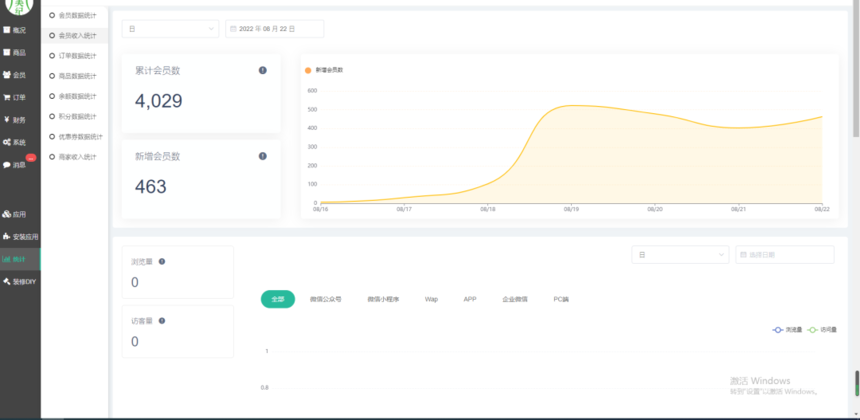Viewport: 860px width, 420px height.
Task: Click the 订单 cart icon in sidebar
Action: (x=7, y=98)
